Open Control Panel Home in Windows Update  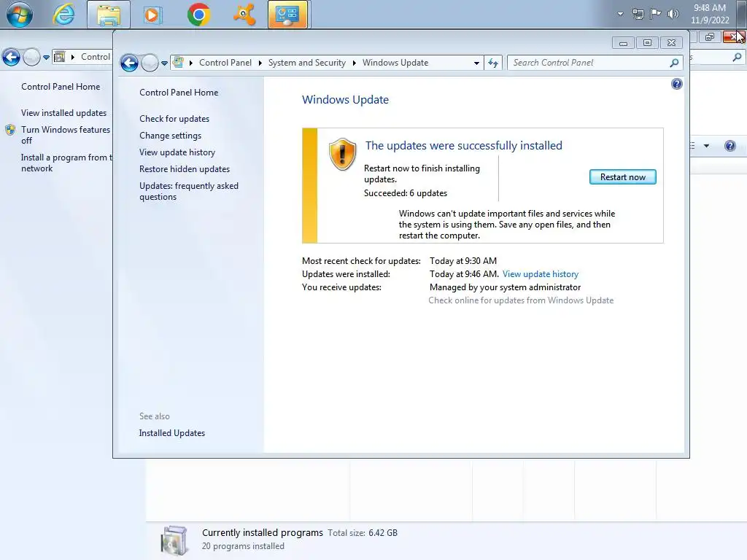[x=179, y=93]
